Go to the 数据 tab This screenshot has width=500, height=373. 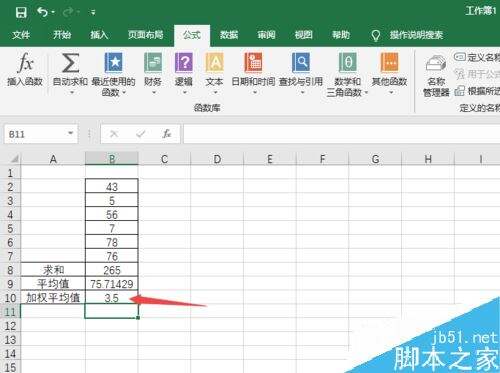click(x=229, y=35)
